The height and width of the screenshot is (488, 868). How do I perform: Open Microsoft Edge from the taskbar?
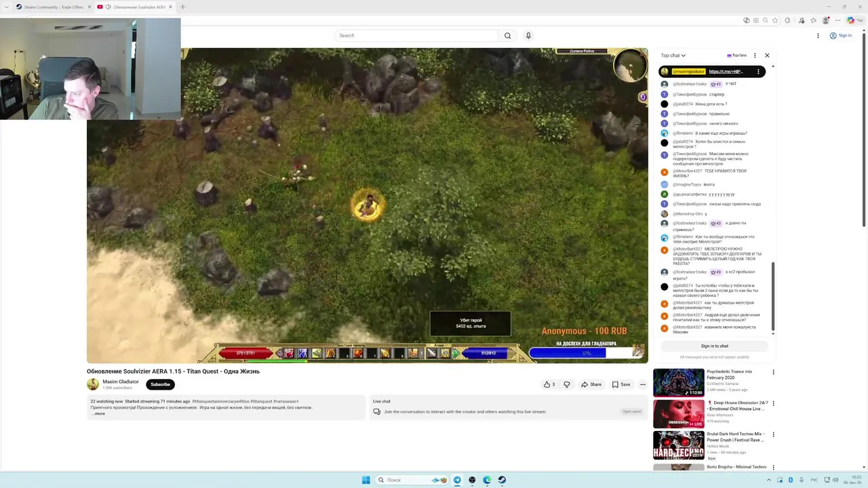pyautogui.click(x=487, y=480)
